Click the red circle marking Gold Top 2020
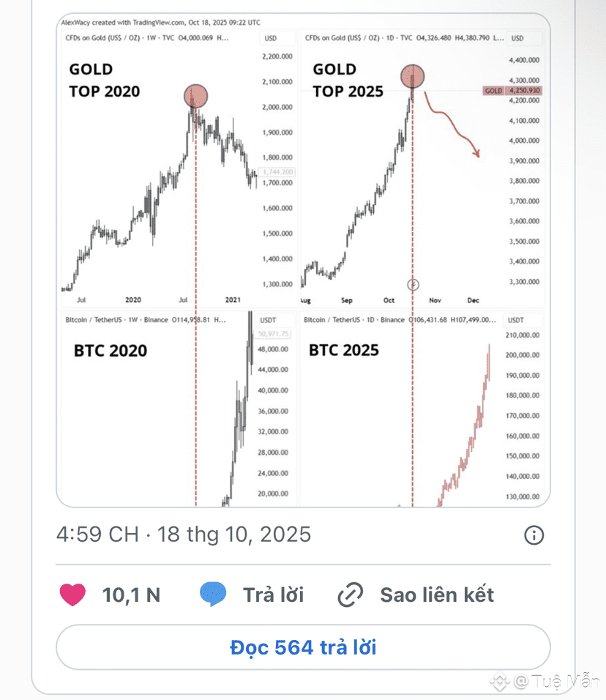Screen dimensions: 606x700 click(196, 94)
